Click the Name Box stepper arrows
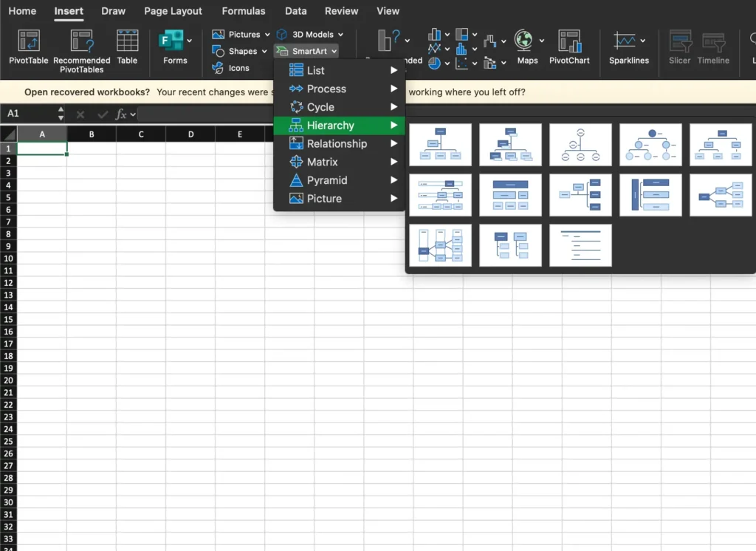Image resolution: width=756 pixels, height=551 pixels. pyautogui.click(x=61, y=114)
